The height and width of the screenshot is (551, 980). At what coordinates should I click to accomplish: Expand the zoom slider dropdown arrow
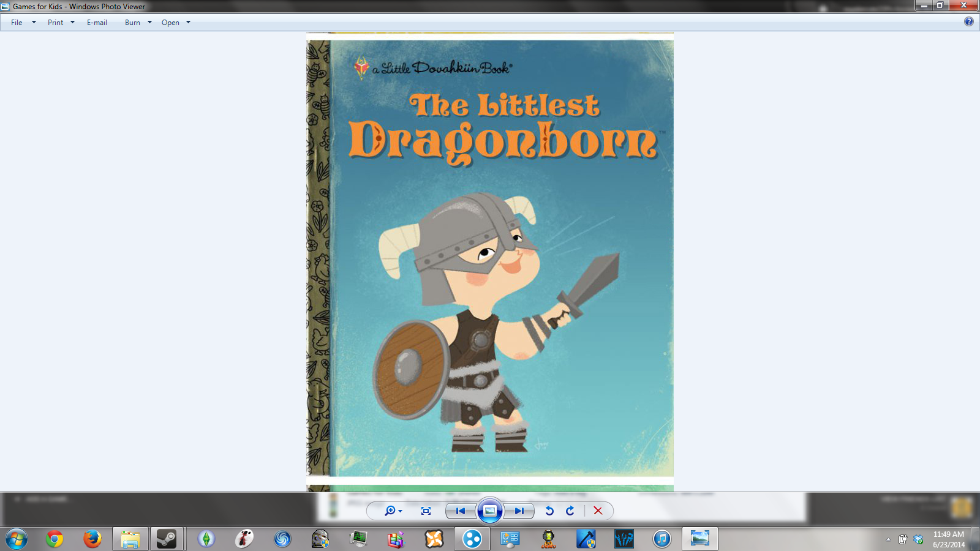coord(400,511)
